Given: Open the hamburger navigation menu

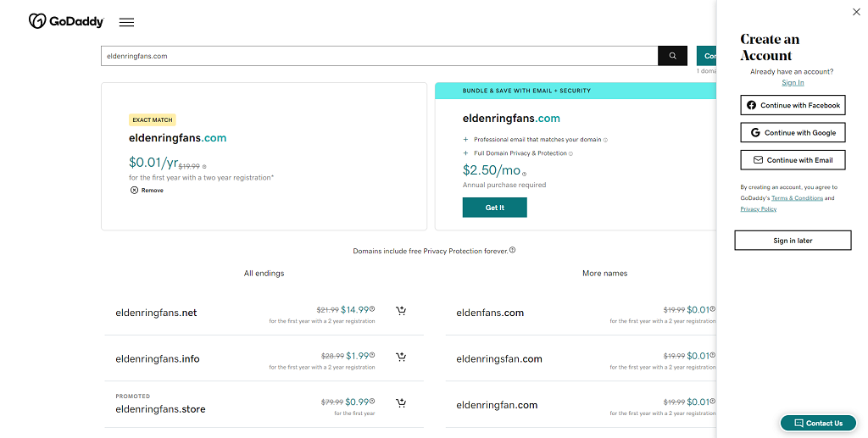Looking at the screenshot, I should point(126,22).
